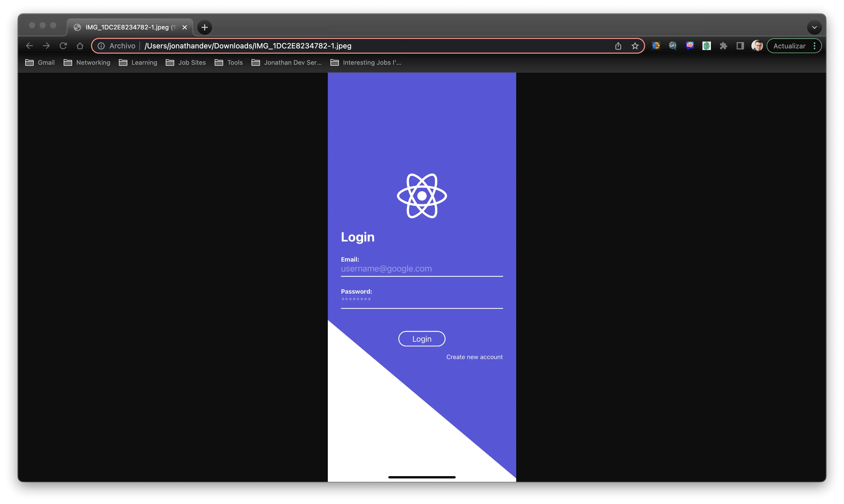Click the Email field with username@google.com
The width and height of the screenshot is (844, 504).
(422, 269)
